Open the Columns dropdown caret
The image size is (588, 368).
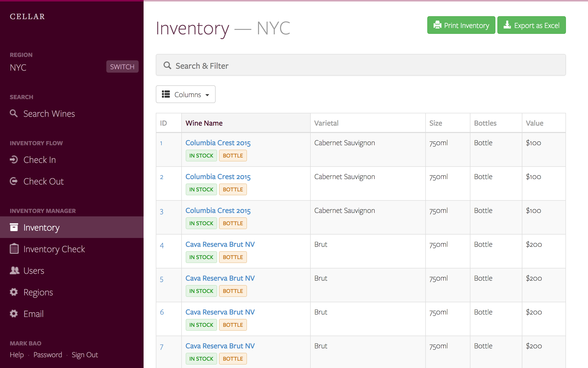click(207, 95)
